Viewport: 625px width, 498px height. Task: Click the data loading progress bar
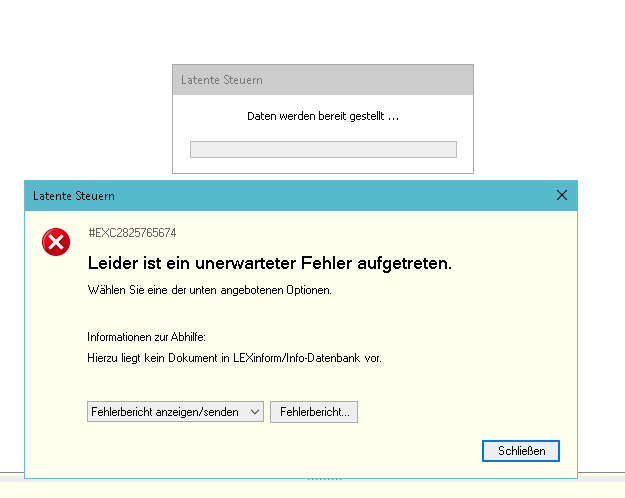(x=323, y=149)
